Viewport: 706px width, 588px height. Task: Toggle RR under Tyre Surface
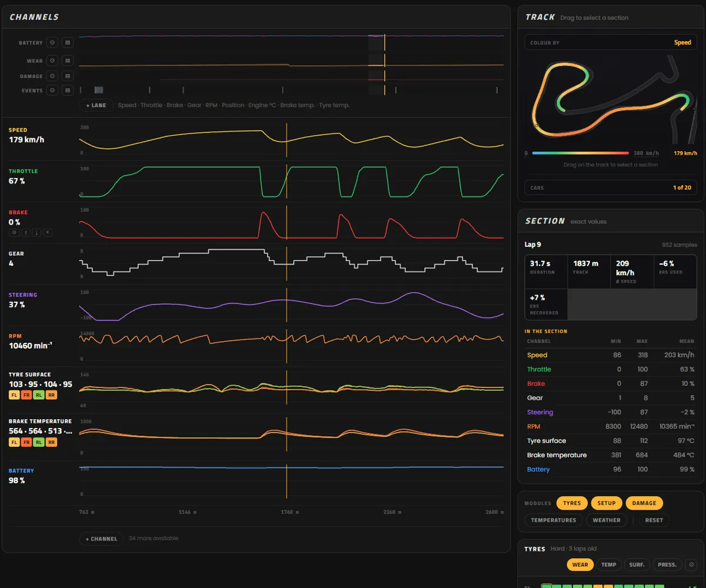point(51,395)
